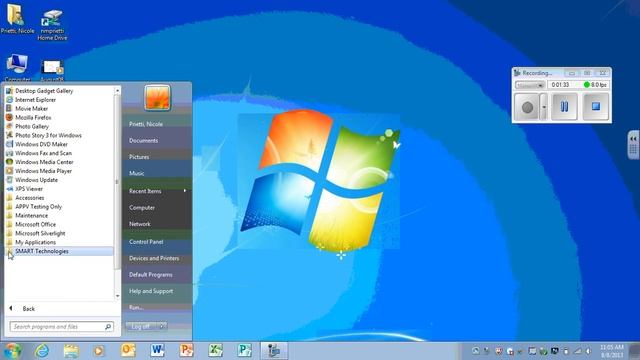Switch to the screen recorder taskbar button

tap(274, 351)
